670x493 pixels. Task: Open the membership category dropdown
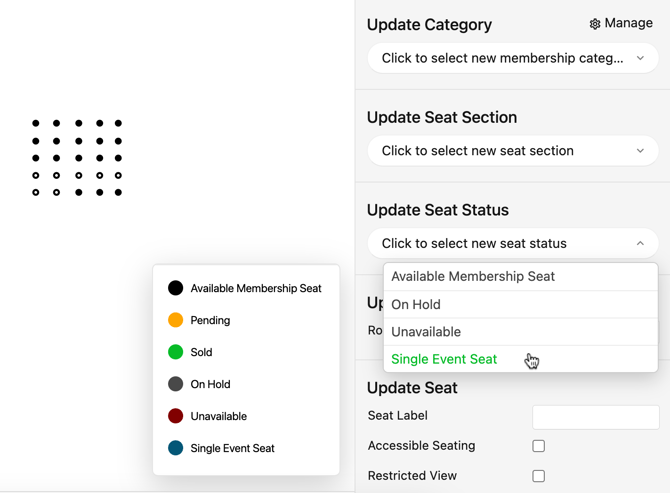pyautogui.click(x=512, y=58)
